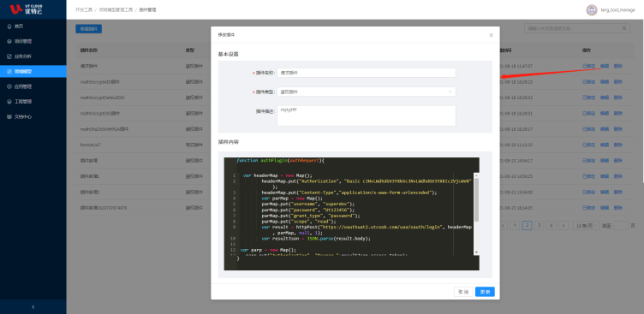644x314 pixels.
Task: Click the 插件名称 column header
Action: click(x=89, y=50)
